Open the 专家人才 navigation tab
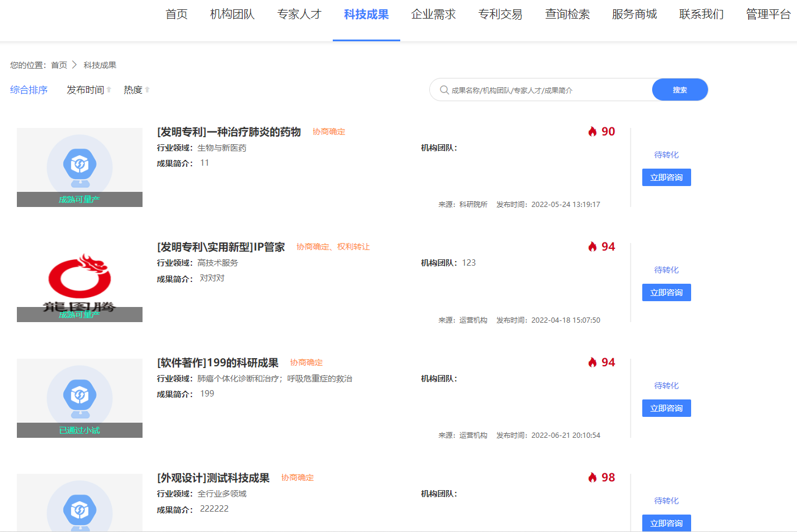797x532 pixels. pyautogui.click(x=299, y=15)
